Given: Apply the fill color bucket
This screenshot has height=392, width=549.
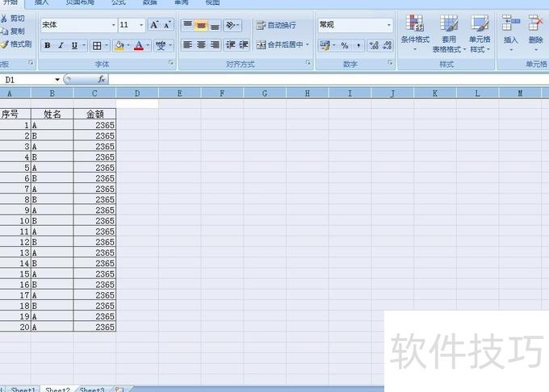Looking at the screenshot, I should [119, 45].
